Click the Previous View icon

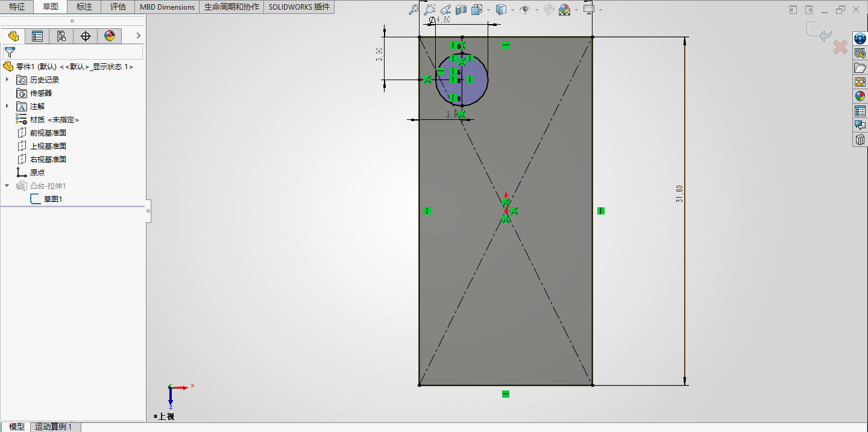click(445, 10)
